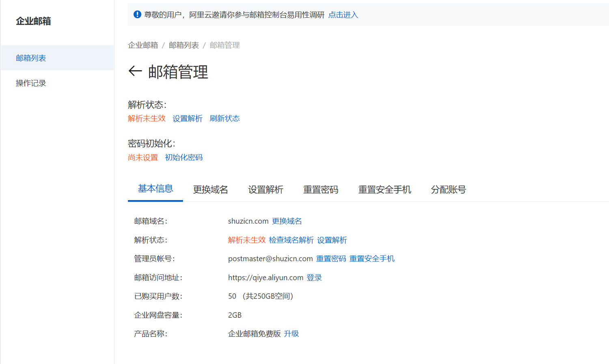
Task: Select the 重置密码 tab
Action: (x=321, y=190)
